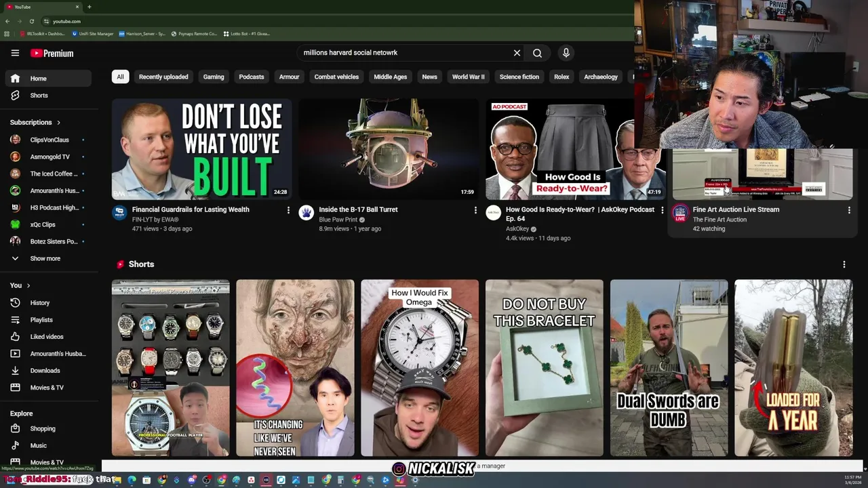The image size is (868, 488).
Task: Open The Iced Coffee subscription
Action: 48,174
